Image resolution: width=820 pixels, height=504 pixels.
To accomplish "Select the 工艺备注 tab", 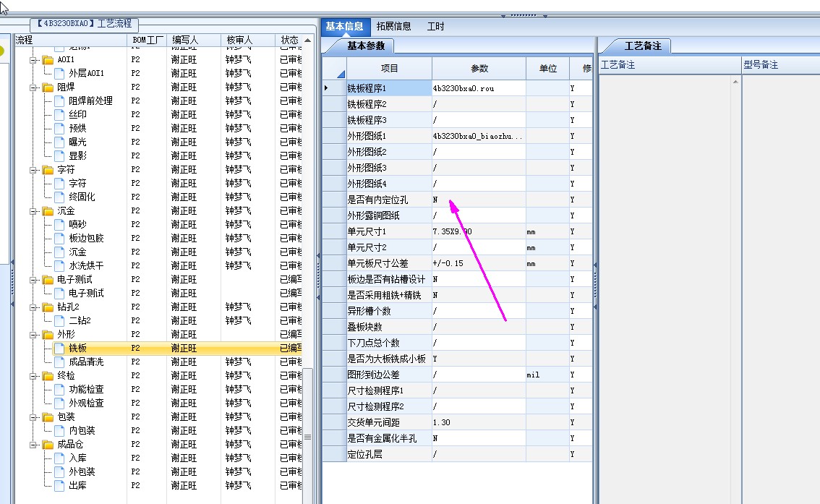I will pos(643,46).
